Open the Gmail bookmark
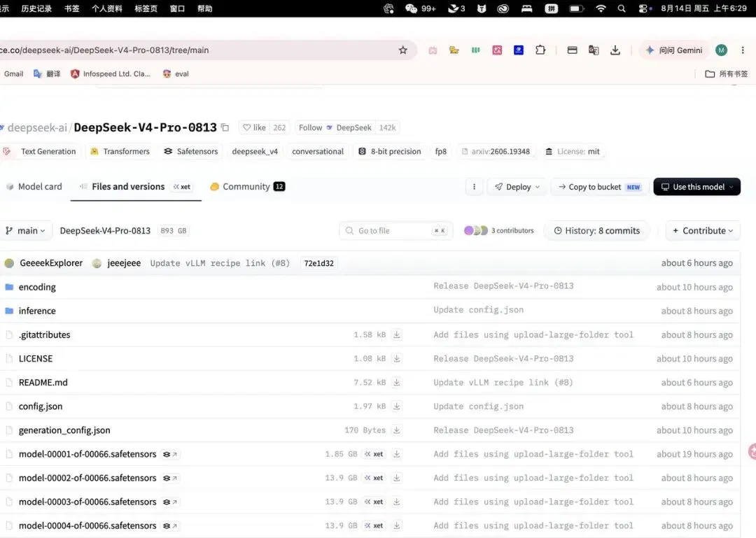756x538 pixels. (13, 73)
